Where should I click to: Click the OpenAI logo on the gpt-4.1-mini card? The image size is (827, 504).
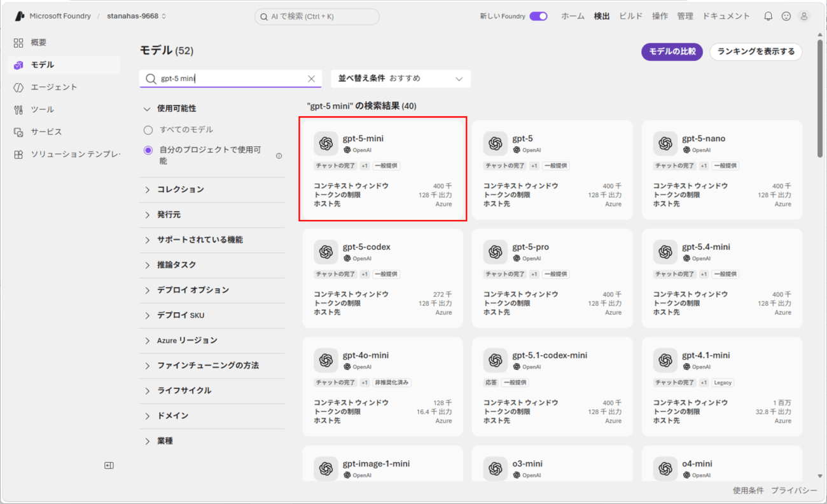[x=665, y=360]
